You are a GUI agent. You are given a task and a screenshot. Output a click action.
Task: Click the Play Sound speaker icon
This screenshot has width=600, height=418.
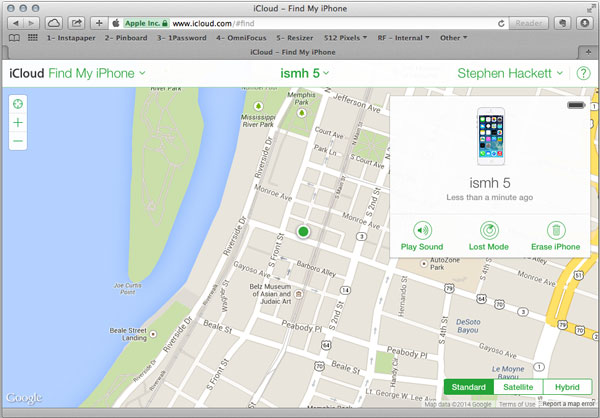click(422, 230)
